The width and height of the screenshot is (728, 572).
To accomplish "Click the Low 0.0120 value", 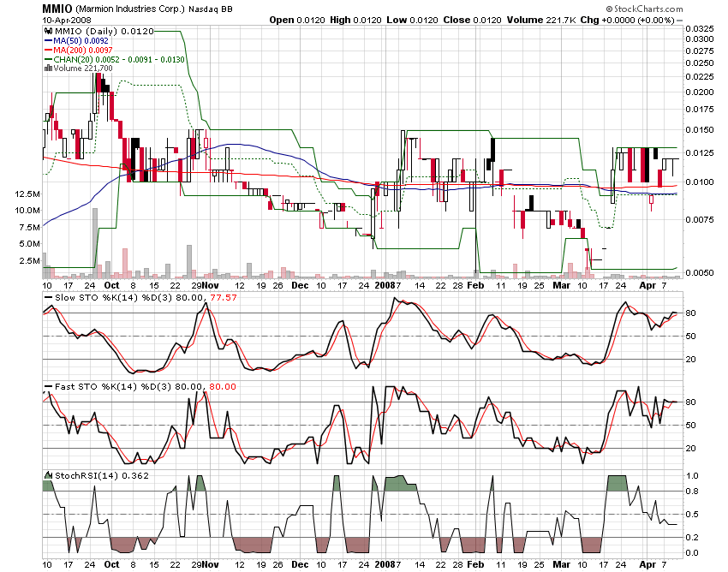I will [412, 20].
